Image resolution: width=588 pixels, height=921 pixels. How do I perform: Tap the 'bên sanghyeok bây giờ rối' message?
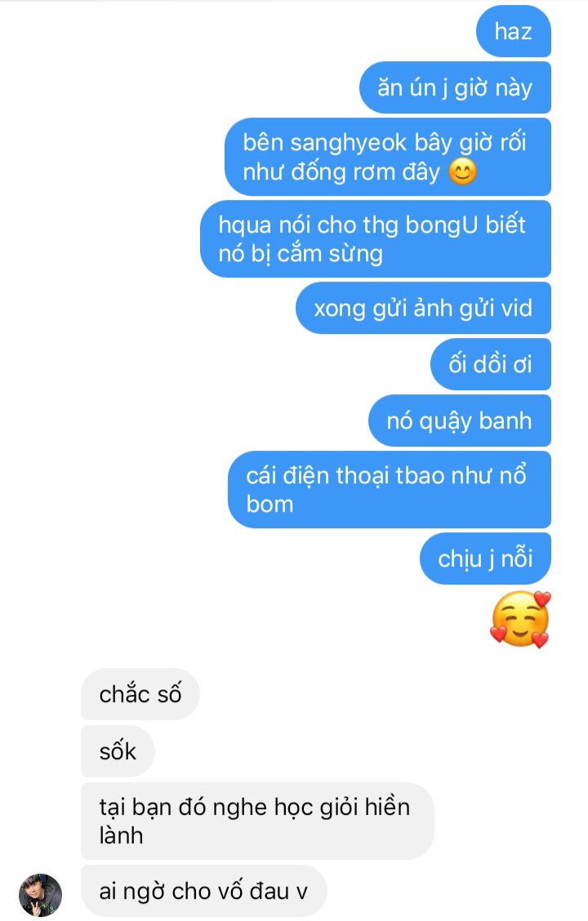coord(388,157)
